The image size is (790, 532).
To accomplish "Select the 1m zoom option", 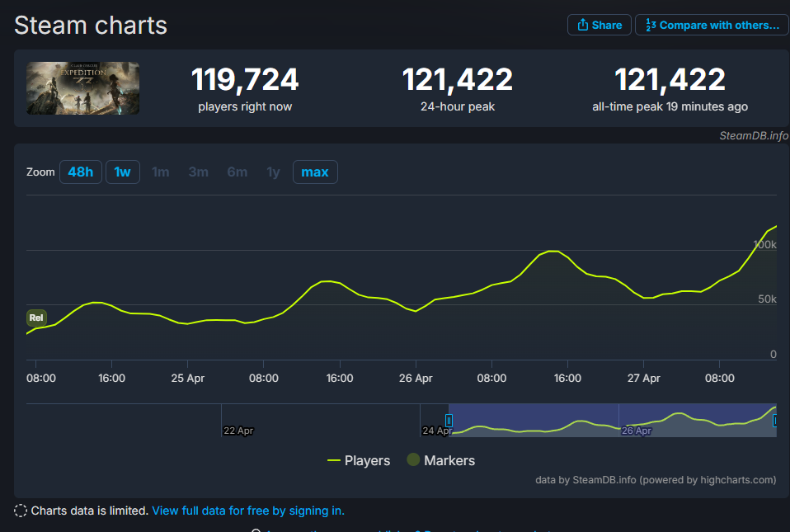I will click(160, 172).
